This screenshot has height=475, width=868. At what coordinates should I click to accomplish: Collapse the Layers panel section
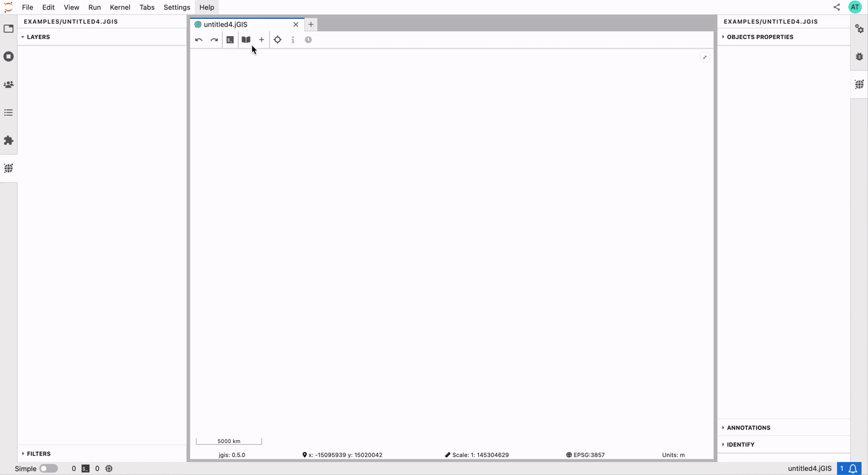point(38,37)
